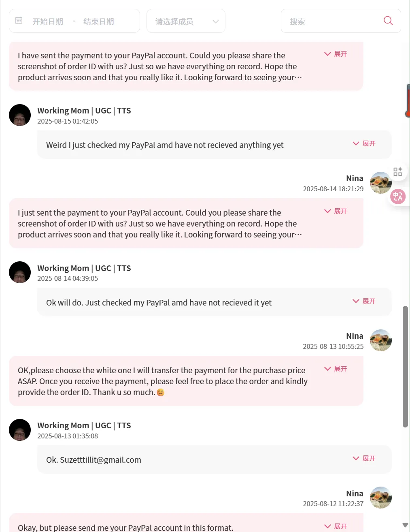Click the 结束日期 end date field
410x532 pixels.
coord(99,21)
